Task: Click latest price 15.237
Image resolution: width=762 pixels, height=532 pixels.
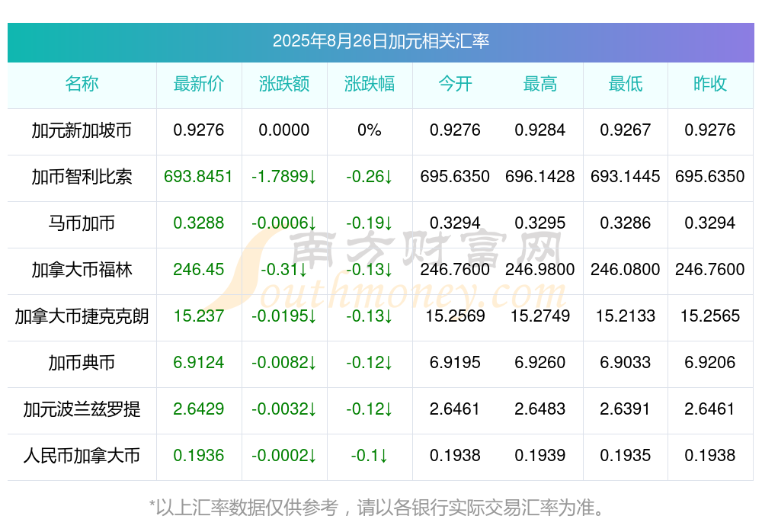Action: pyautogui.click(x=199, y=316)
